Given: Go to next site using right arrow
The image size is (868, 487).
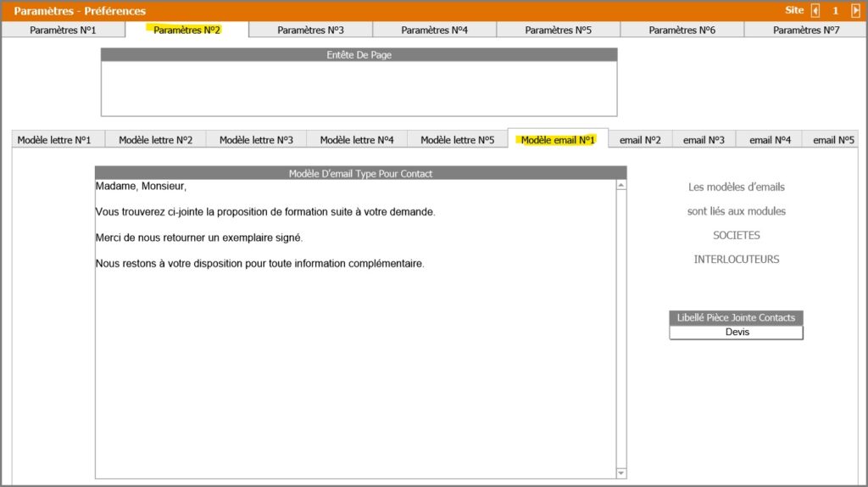Looking at the screenshot, I should [x=855, y=10].
